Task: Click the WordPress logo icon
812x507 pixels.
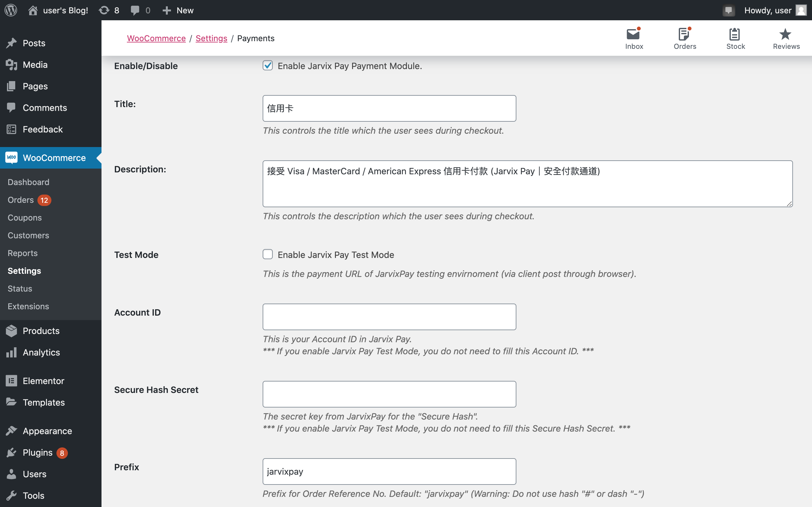Action: click(x=12, y=10)
